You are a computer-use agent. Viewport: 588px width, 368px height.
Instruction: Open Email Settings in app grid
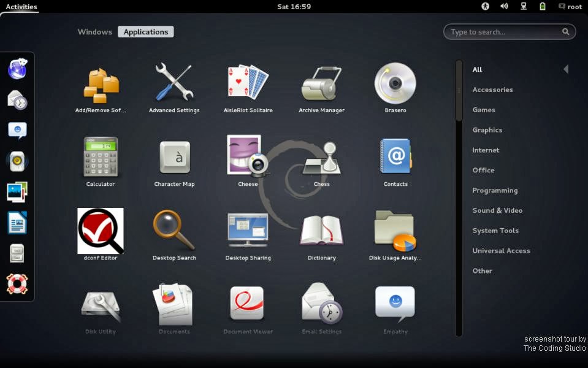321,309
